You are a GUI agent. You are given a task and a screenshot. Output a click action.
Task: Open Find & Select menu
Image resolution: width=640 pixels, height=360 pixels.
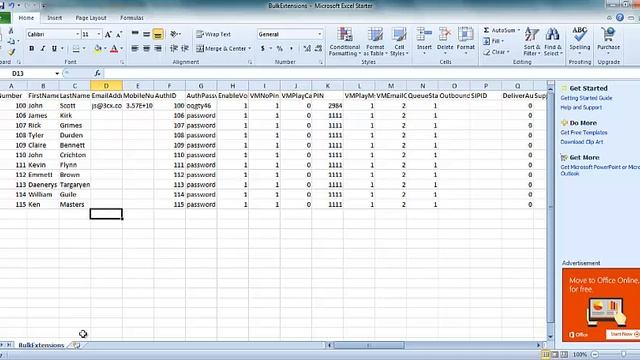553,42
